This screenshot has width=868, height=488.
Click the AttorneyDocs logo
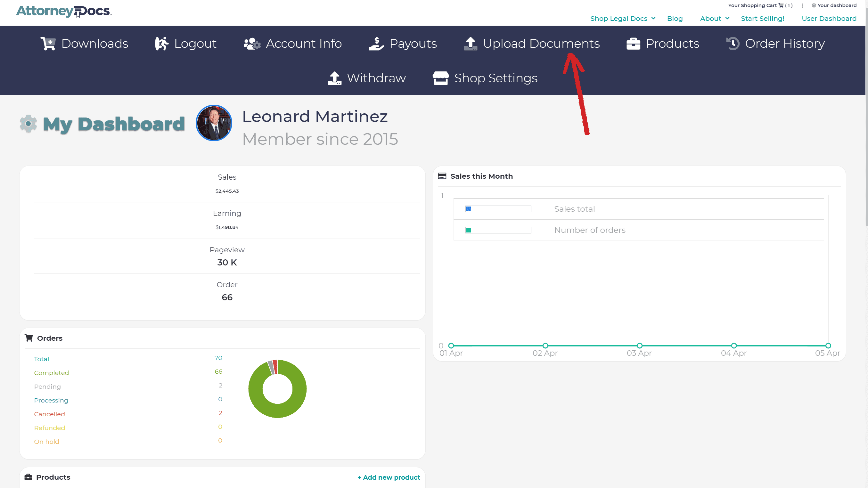[x=64, y=11]
